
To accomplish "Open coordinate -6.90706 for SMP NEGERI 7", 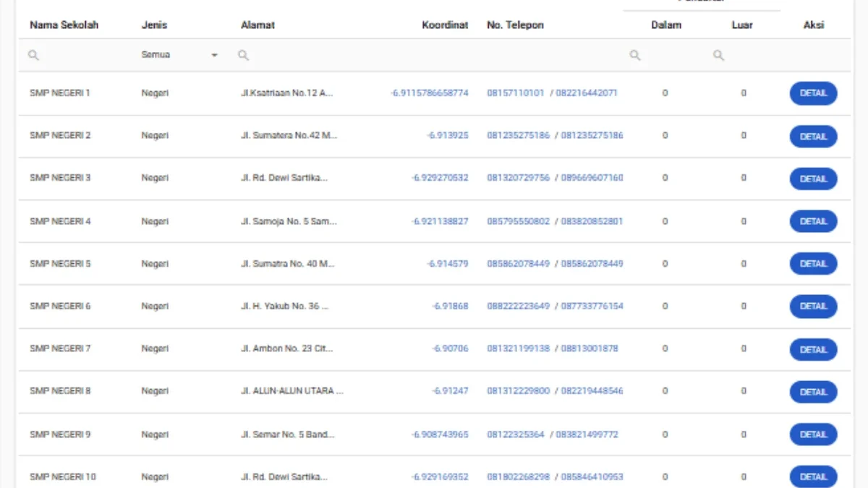I will point(450,348).
